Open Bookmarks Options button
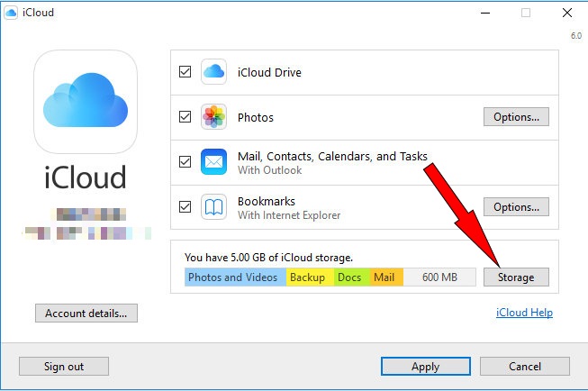 tap(516, 207)
